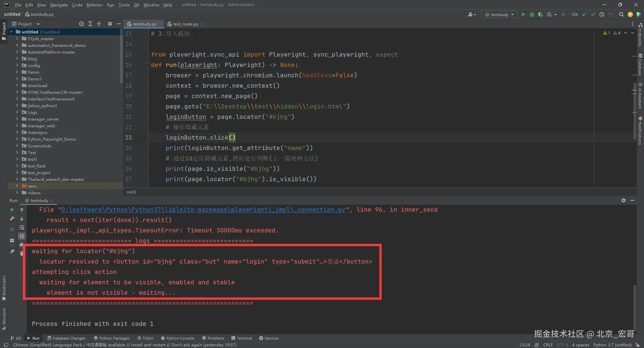The width and height of the screenshot is (644, 348).
Task: Click the Restore Layout icon in Run panel
Action: pos(12,240)
